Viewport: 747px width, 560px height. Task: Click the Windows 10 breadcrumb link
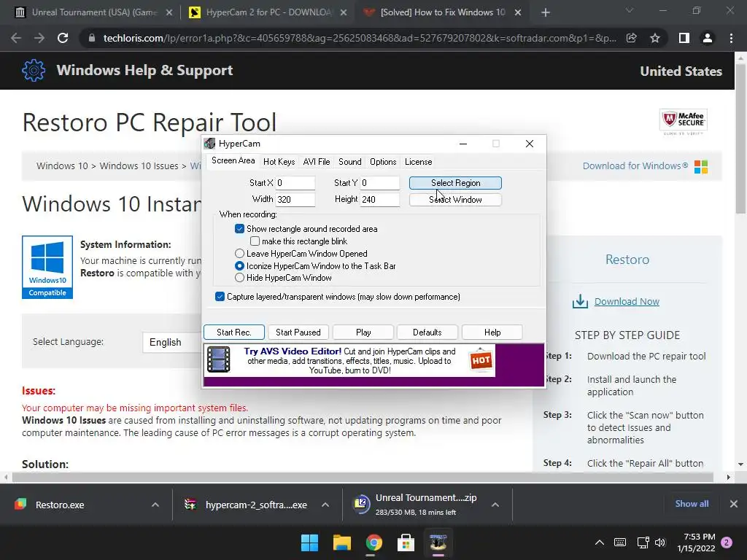coord(62,166)
